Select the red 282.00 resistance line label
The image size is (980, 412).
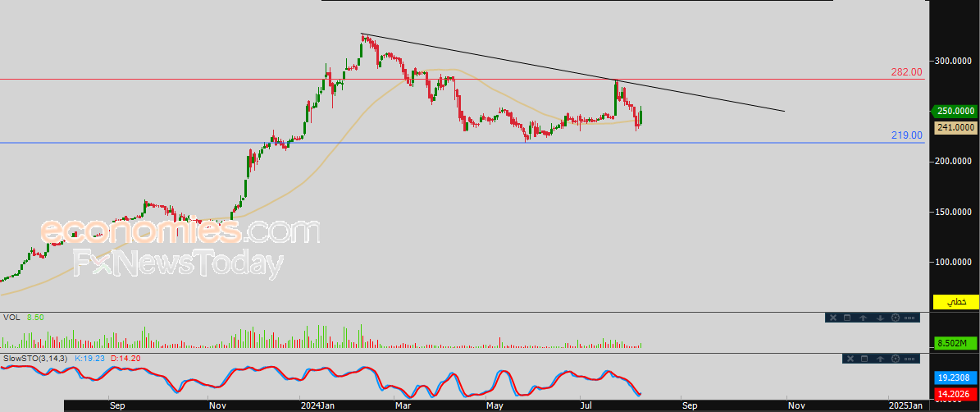pyautogui.click(x=906, y=72)
